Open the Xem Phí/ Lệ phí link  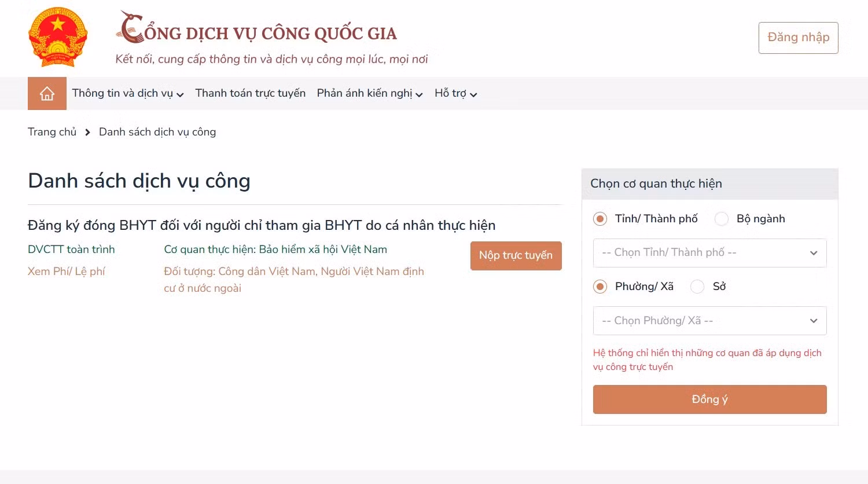pos(67,272)
